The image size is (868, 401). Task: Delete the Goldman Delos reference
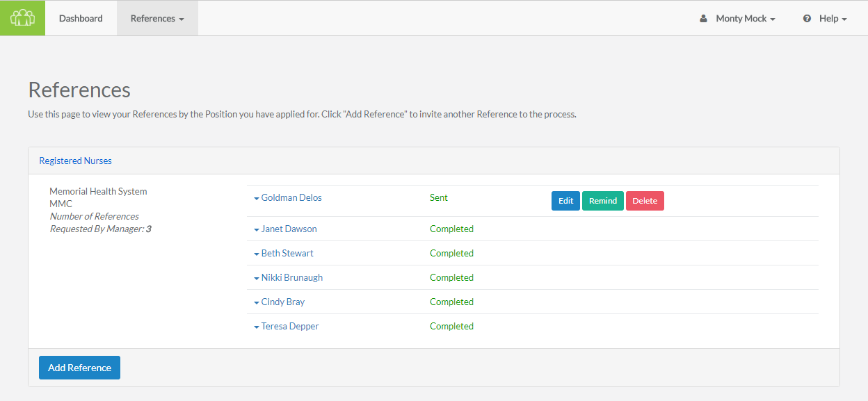[645, 200]
